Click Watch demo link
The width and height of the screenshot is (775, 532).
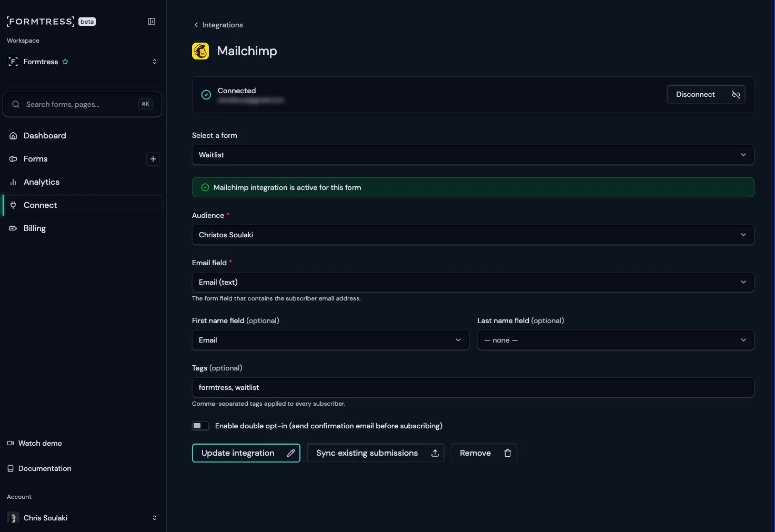coord(35,443)
